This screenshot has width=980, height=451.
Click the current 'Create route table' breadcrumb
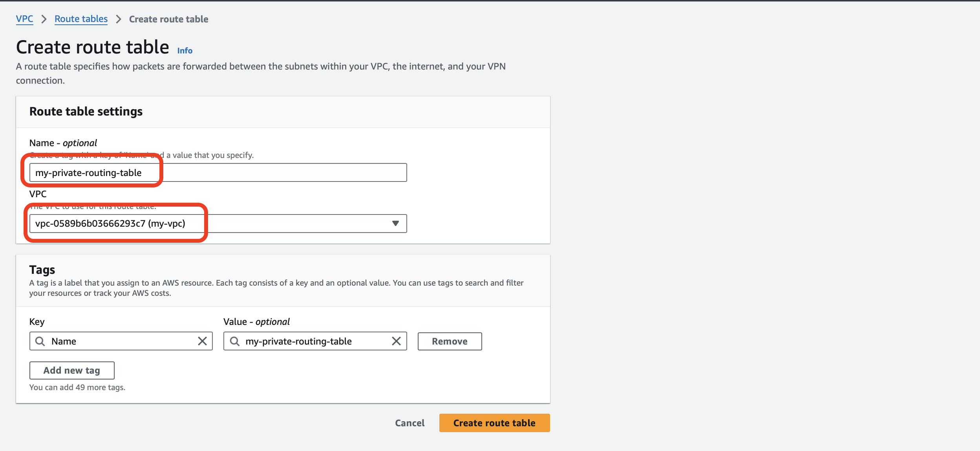point(168,19)
